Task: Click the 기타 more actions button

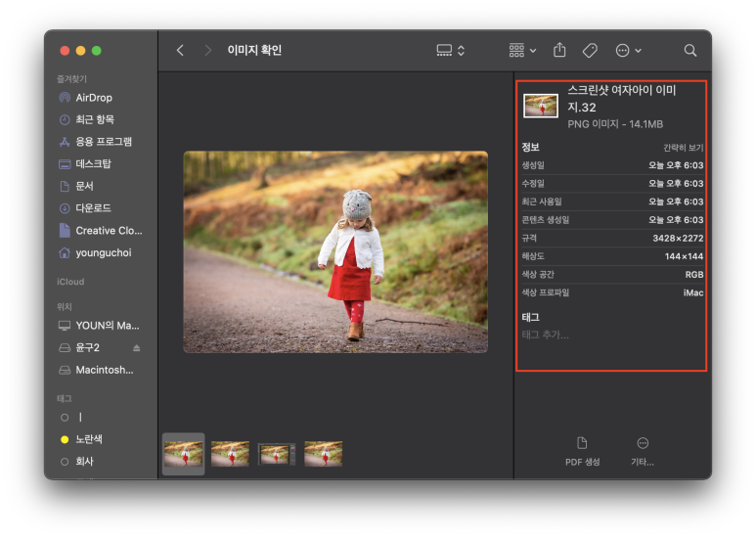Action: (643, 451)
